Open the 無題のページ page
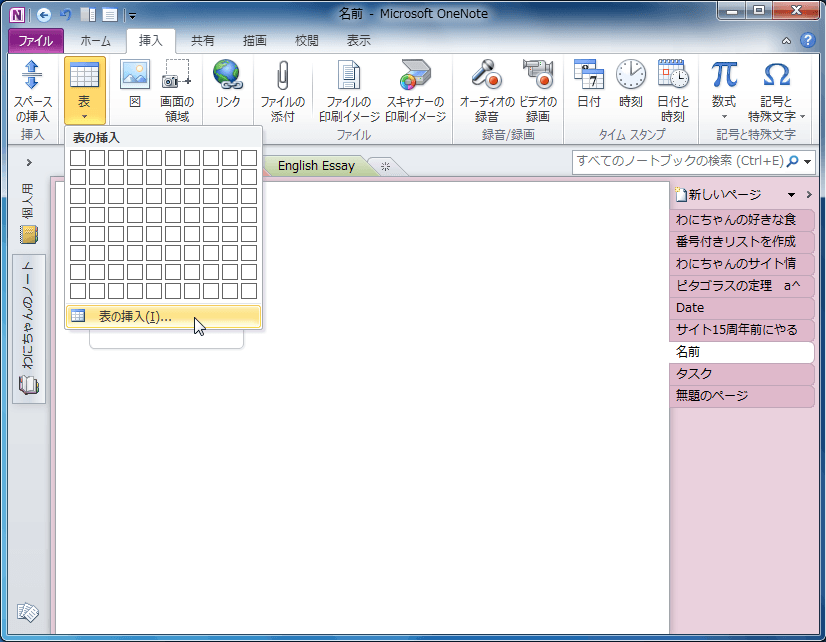The image size is (826, 642). [742, 396]
